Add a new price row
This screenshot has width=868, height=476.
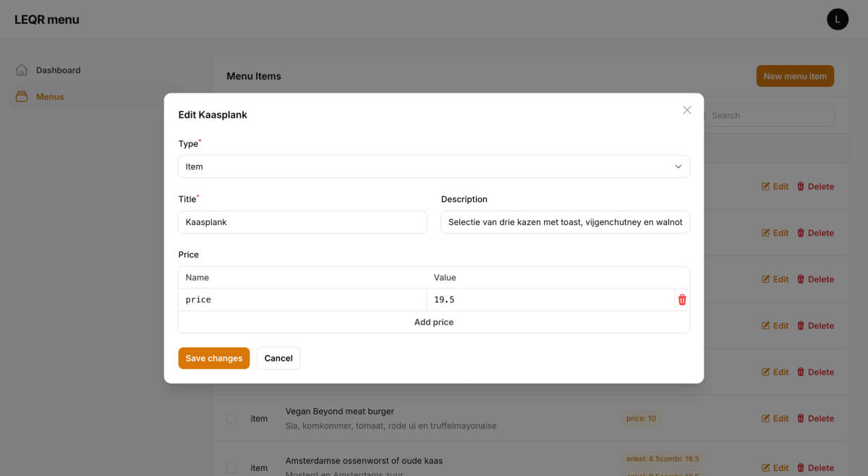point(433,322)
